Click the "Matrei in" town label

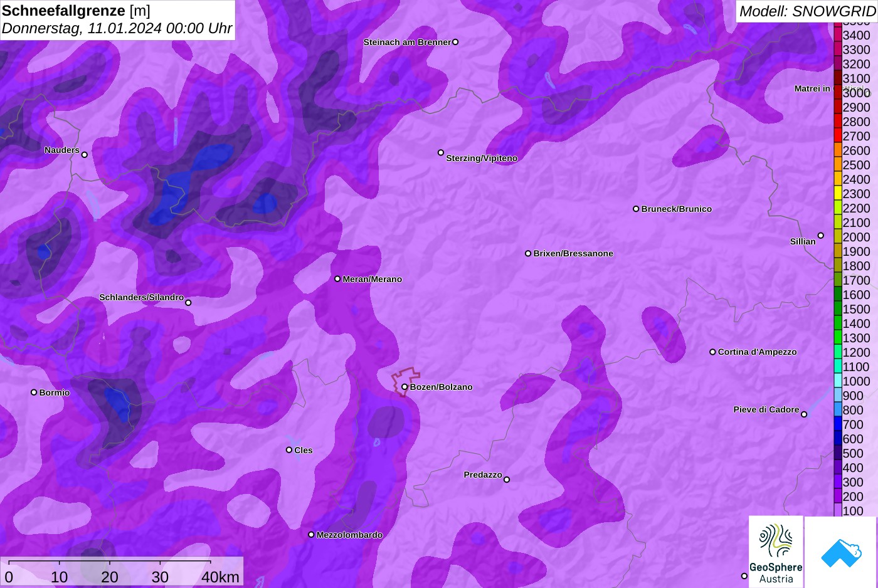click(x=812, y=88)
